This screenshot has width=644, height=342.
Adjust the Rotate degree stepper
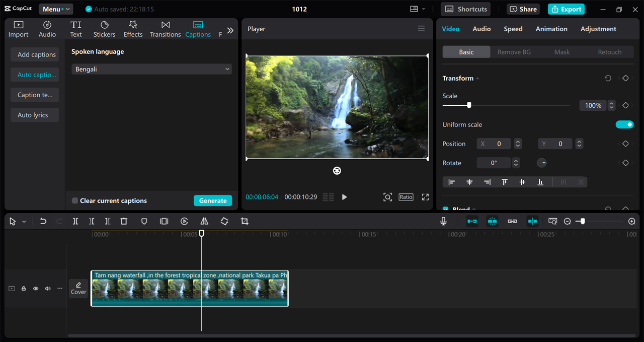pyautogui.click(x=516, y=163)
